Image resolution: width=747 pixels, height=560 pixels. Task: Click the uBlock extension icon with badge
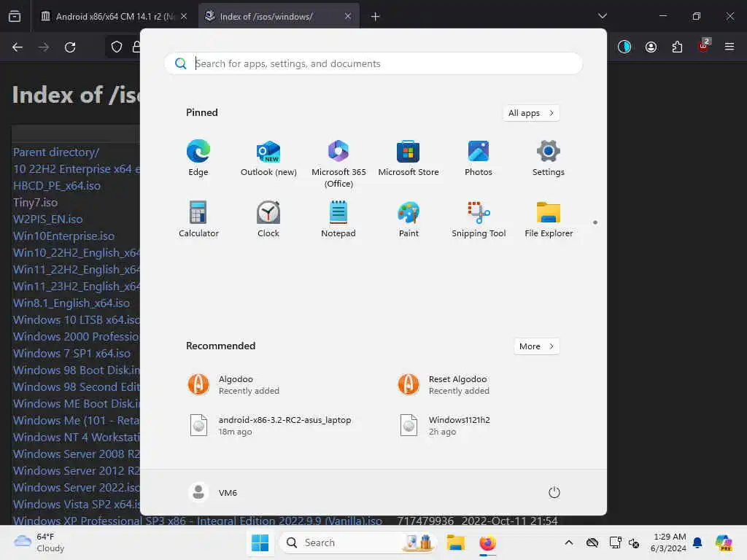point(704,46)
